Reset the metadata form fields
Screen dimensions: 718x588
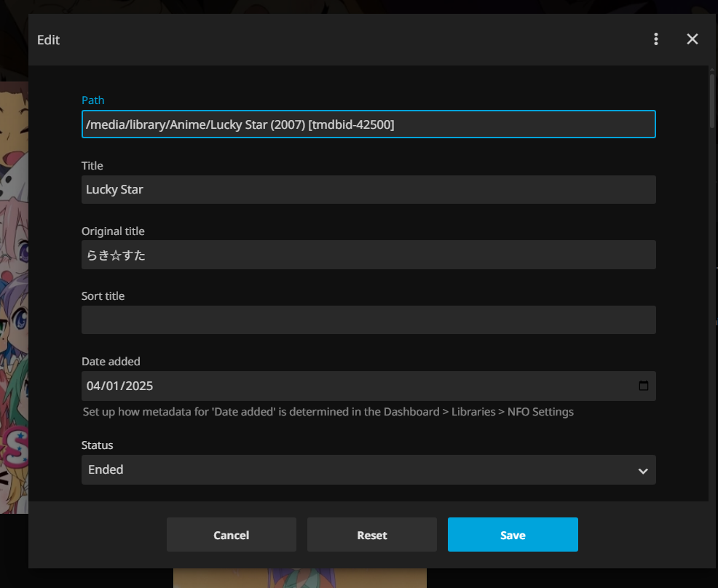[371, 535]
